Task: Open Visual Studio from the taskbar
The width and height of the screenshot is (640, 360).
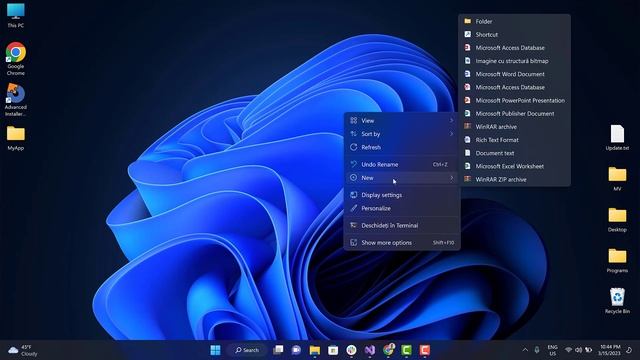Action: click(x=370, y=350)
